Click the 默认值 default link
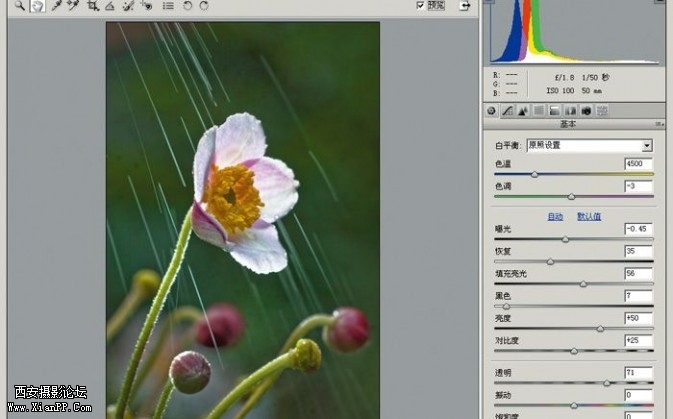The width and height of the screenshot is (673, 419). 589,216
